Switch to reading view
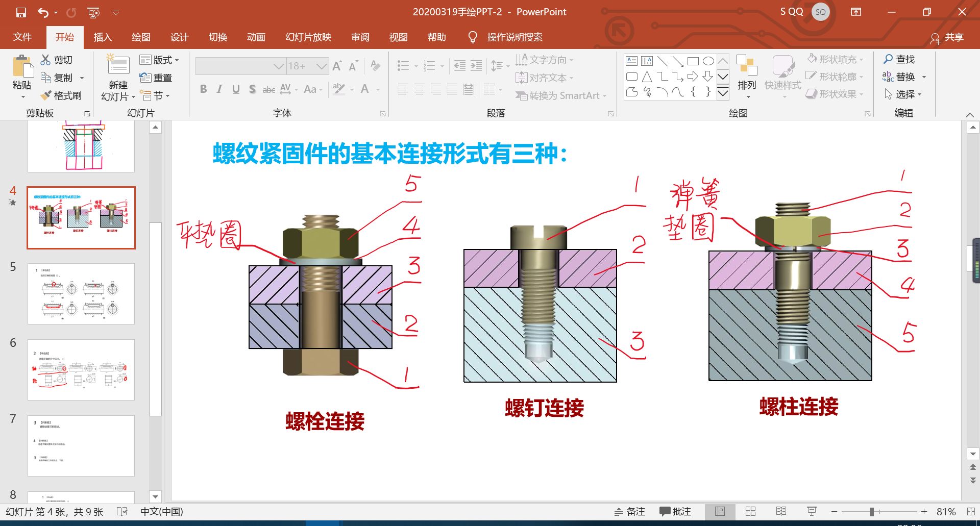 pos(781,511)
